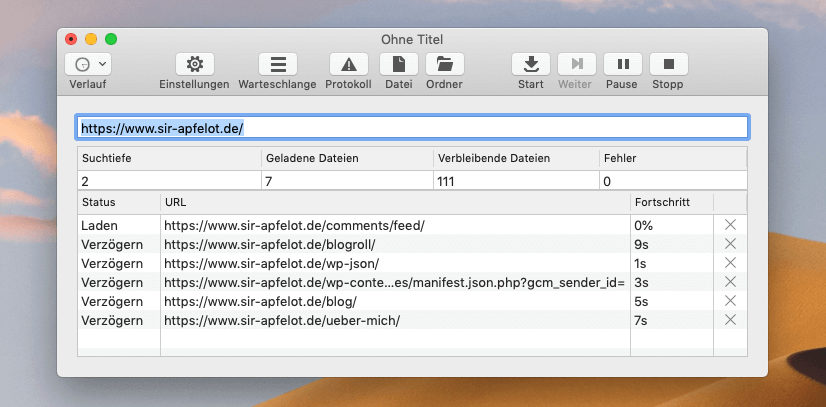Select the comments/feed URL row
The image size is (826, 407).
tap(396, 225)
